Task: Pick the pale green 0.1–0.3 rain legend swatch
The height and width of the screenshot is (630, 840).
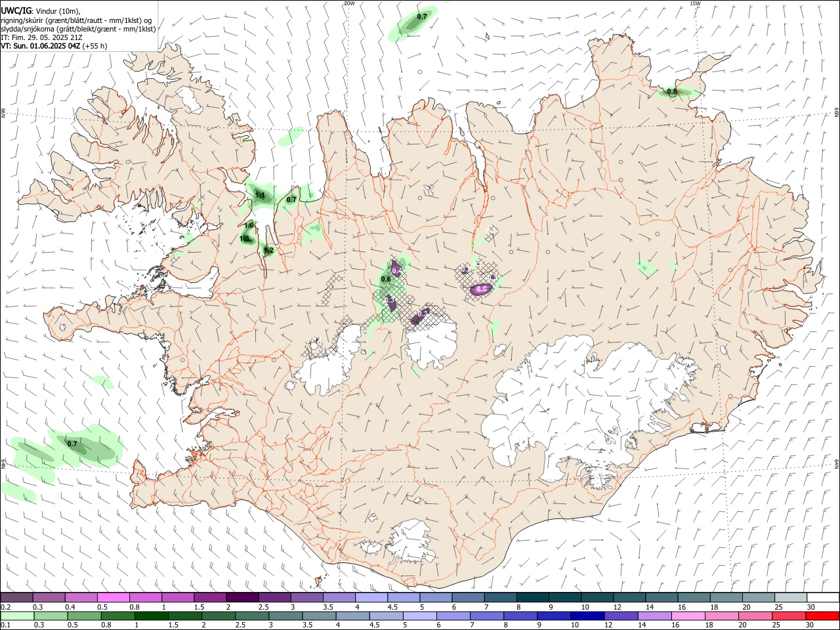Action: [16, 616]
